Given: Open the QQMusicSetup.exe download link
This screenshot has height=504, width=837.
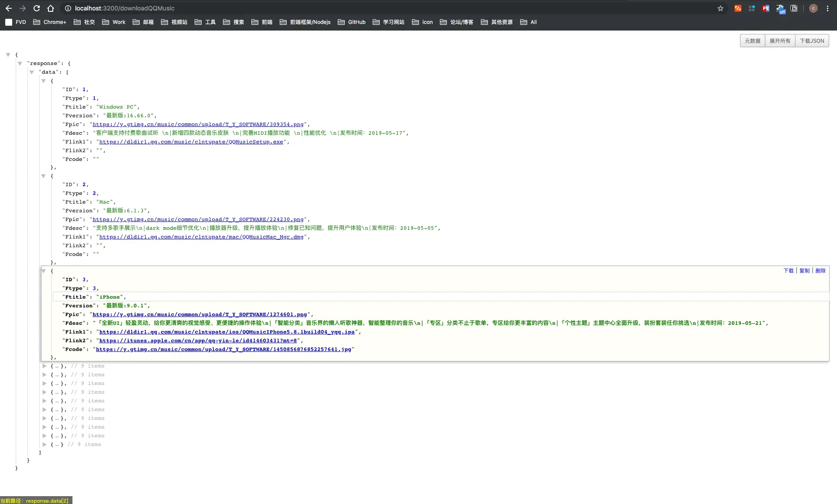Looking at the screenshot, I should tap(191, 142).
